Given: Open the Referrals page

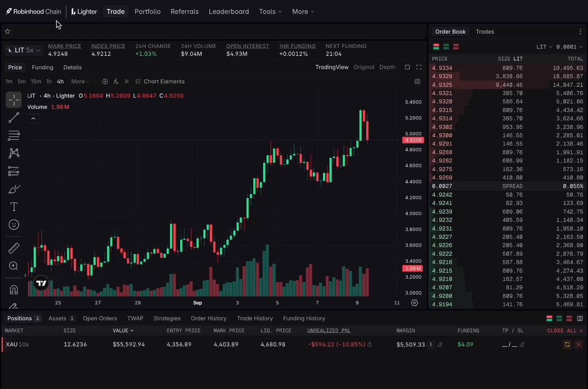Looking at the screenshot, I should [x=185, y=11].
